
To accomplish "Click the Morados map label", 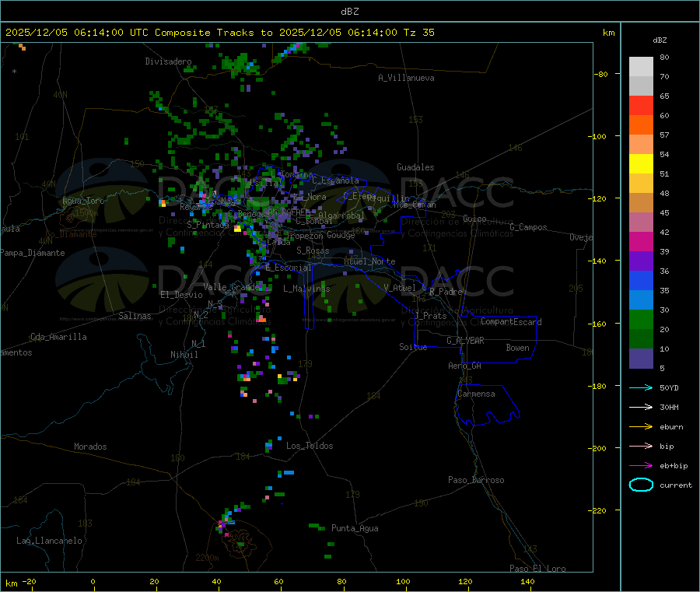I will 91,447.
